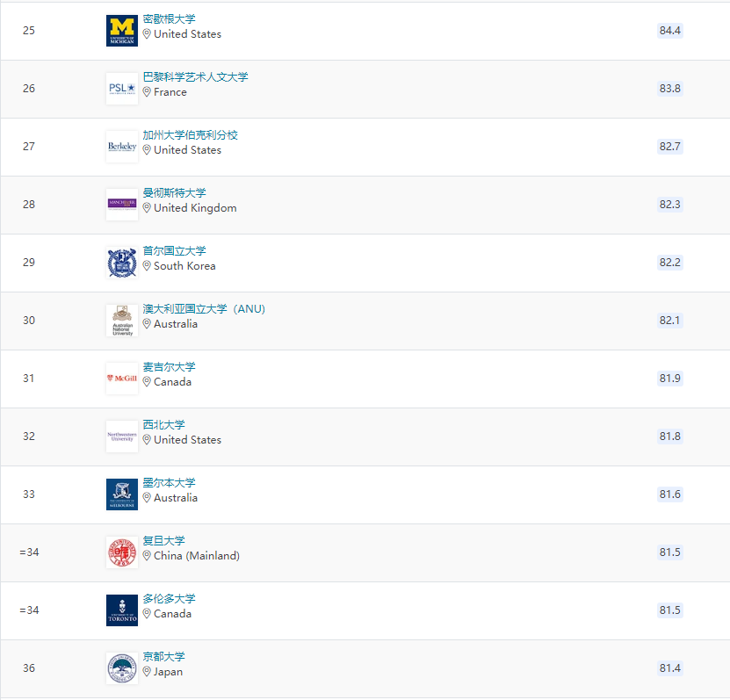Open the 巴黎科学艺术人文大学 link
Image resolution: width=730 pixels, height=700 pixels.
point(195,77)
